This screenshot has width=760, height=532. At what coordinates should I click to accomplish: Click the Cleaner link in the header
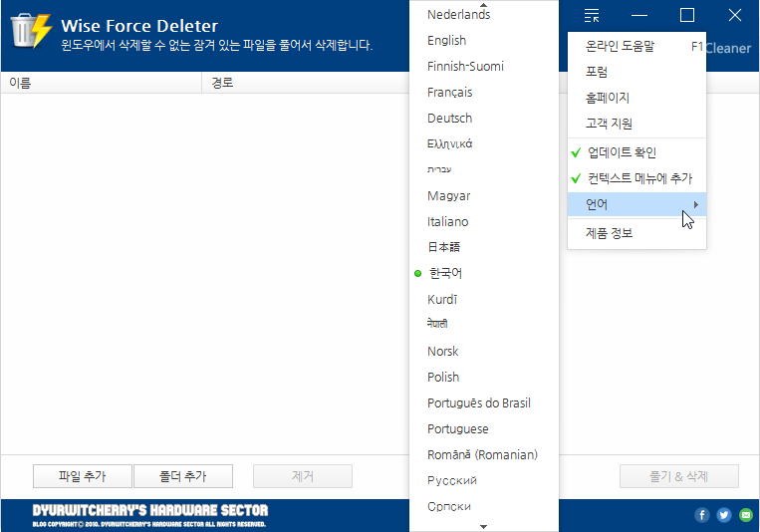(x=728, y=48)
